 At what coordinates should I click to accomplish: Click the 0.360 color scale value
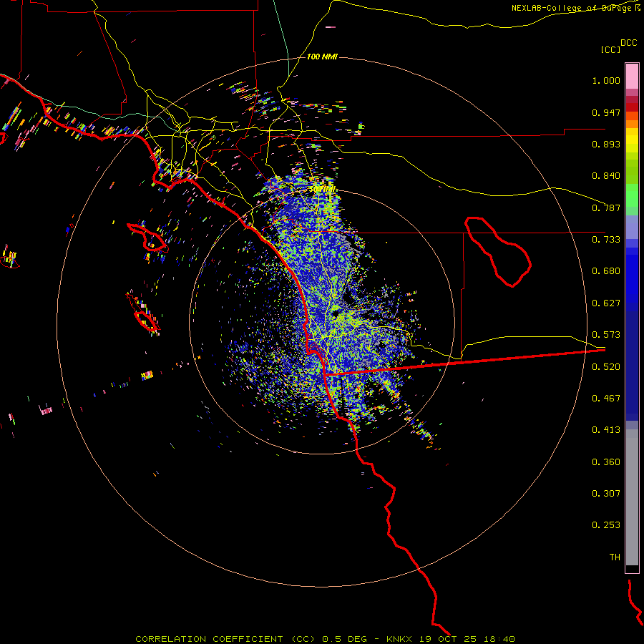606,462
